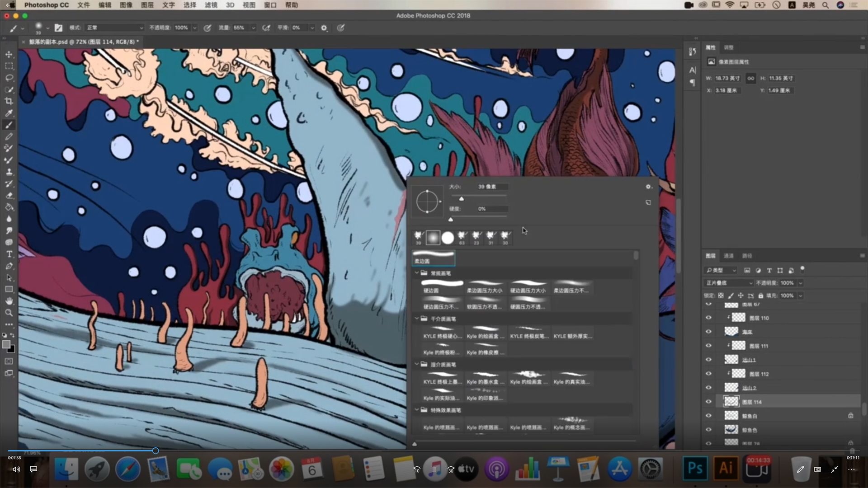Open the layer filter 类型 dropdown
This screenshot has height=488, width=868.
pyautogui.click(x=721, y=270)
